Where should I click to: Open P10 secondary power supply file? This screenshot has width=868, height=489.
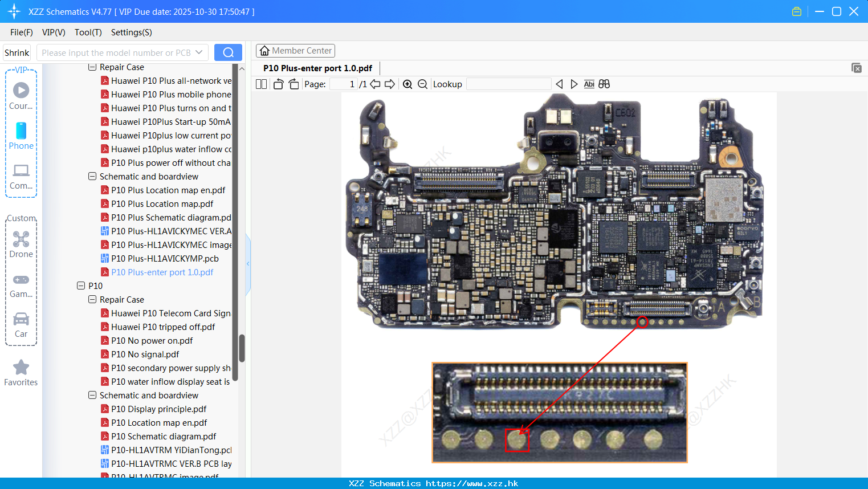pyautogui.click(x=166, y=368)
